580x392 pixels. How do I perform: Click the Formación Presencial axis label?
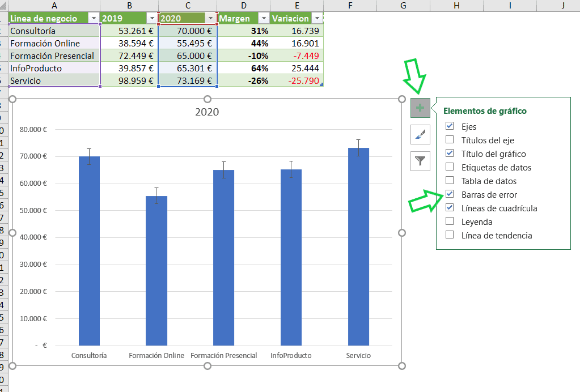(224, 355)
